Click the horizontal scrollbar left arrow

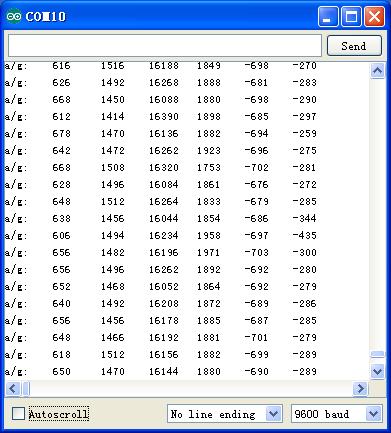pyautogui.click(x=13, y=388)
